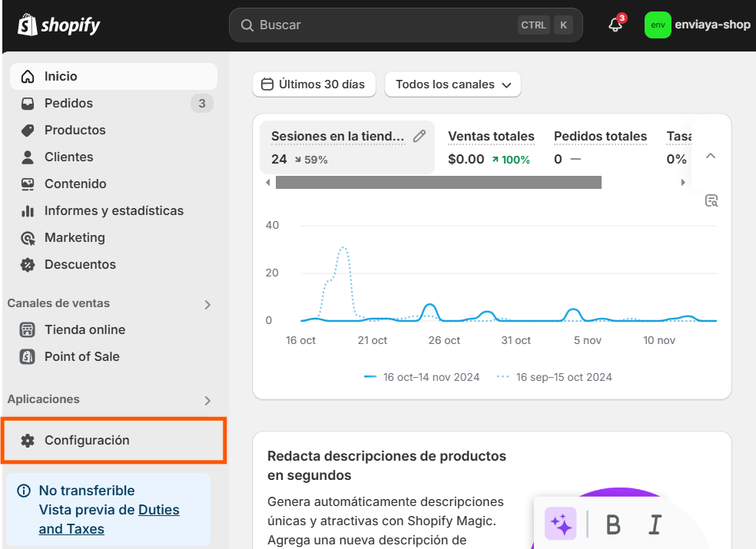Click the Shopify logo
This screenshot has width=756, height=549.
(x=59, y=25)
